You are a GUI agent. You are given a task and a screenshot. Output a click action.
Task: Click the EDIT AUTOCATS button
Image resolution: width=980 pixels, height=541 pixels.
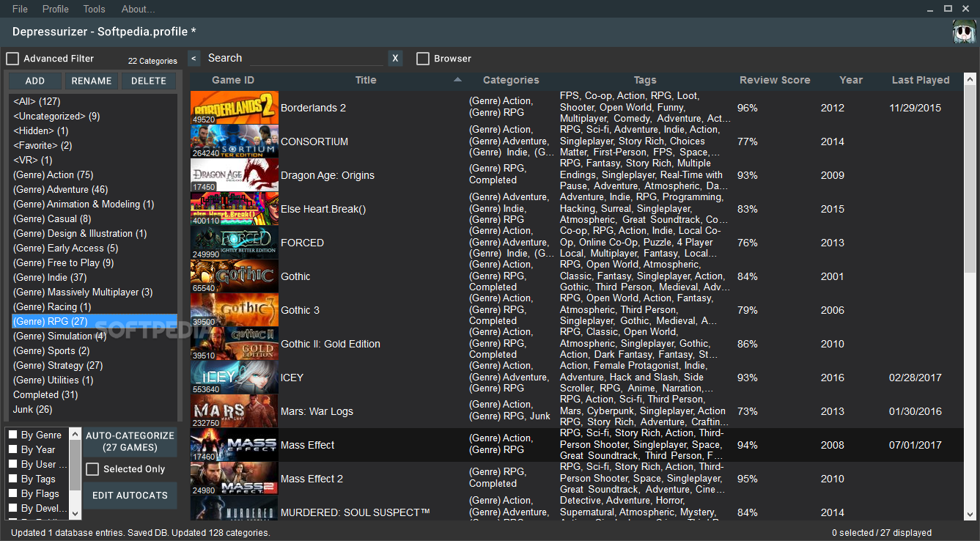(130, 496)
